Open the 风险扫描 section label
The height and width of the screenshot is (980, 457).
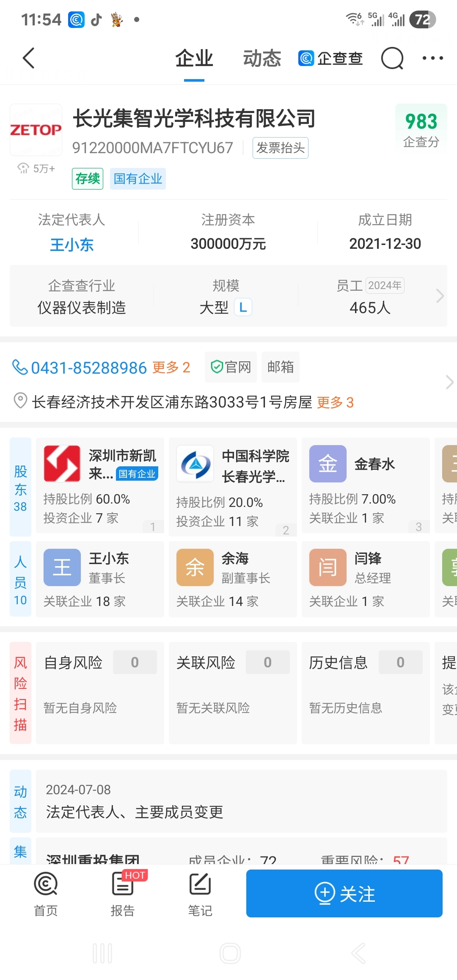[x=20, y=693]
